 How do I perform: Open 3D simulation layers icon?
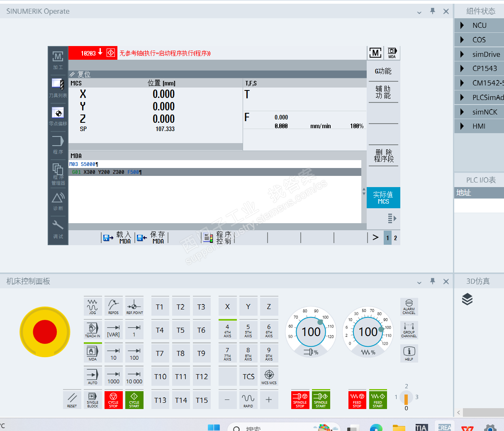467,299
